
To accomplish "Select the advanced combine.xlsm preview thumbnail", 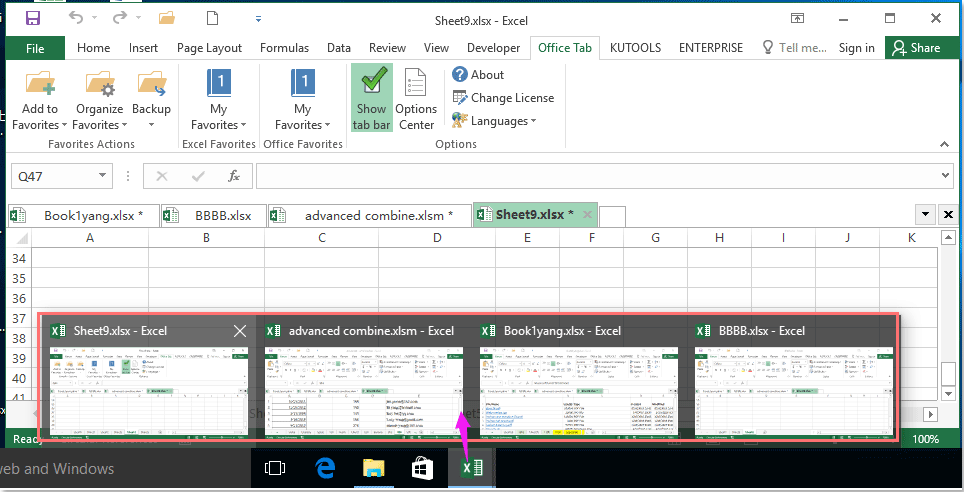I will [364, 392].
